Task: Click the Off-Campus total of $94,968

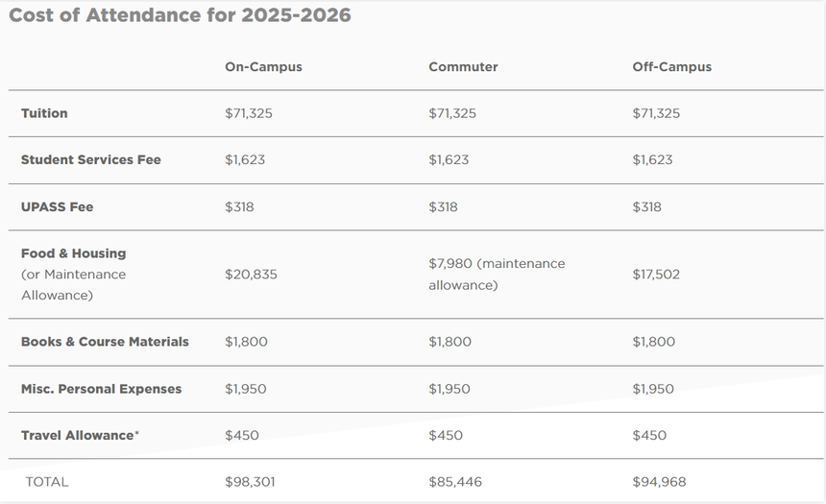Action: (659, 482)
